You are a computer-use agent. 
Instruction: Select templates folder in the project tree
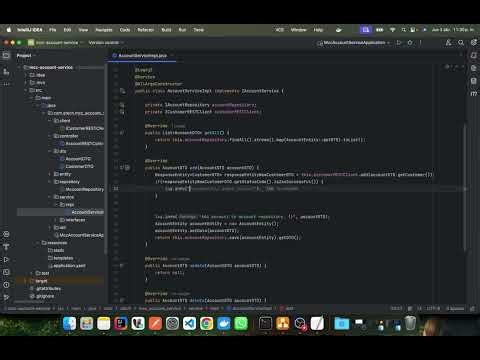click(x=60, y=258)
